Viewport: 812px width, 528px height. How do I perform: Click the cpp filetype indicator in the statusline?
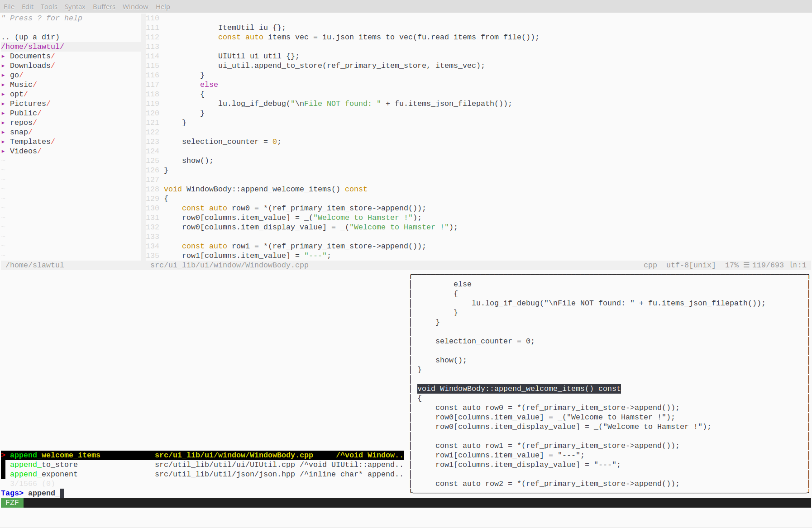[x=650, y=265]
